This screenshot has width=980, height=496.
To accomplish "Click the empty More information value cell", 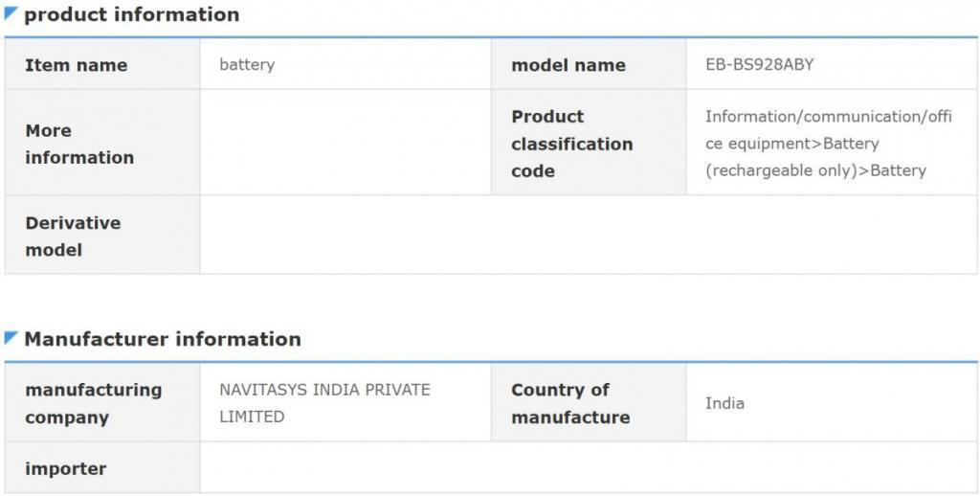I will coord(345,144).
